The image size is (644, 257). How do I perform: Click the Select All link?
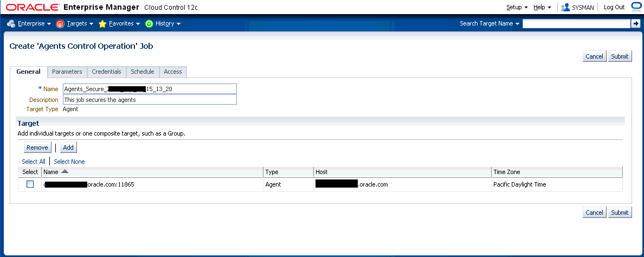tap(34, 162)
